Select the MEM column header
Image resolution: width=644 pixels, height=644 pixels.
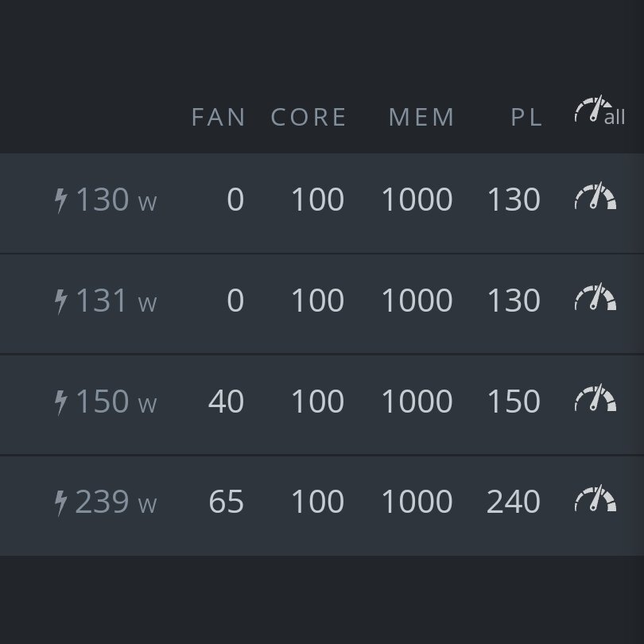[x=421, y=118]
